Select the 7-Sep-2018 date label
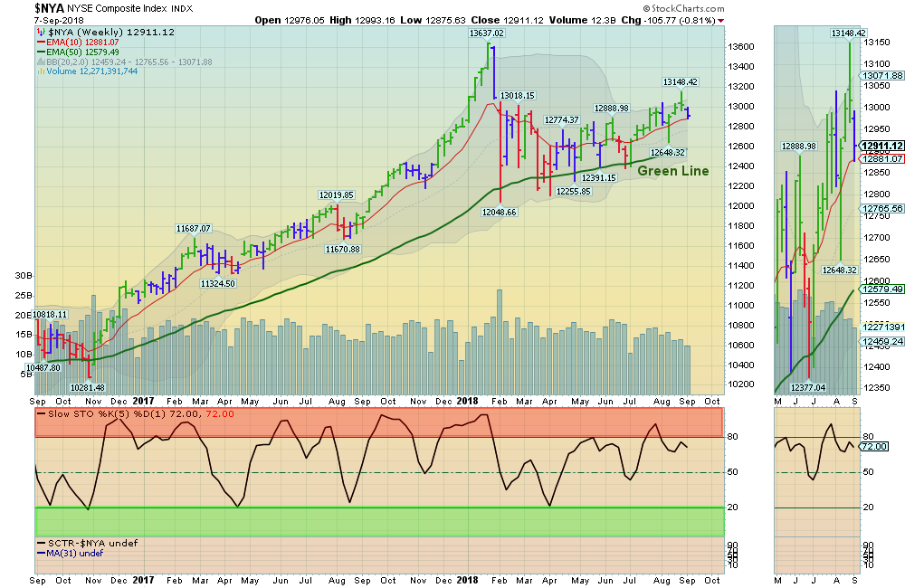Image resolution: width=905 pixels, height=588 pixels. pyautogui.click(x=58, y=20)
